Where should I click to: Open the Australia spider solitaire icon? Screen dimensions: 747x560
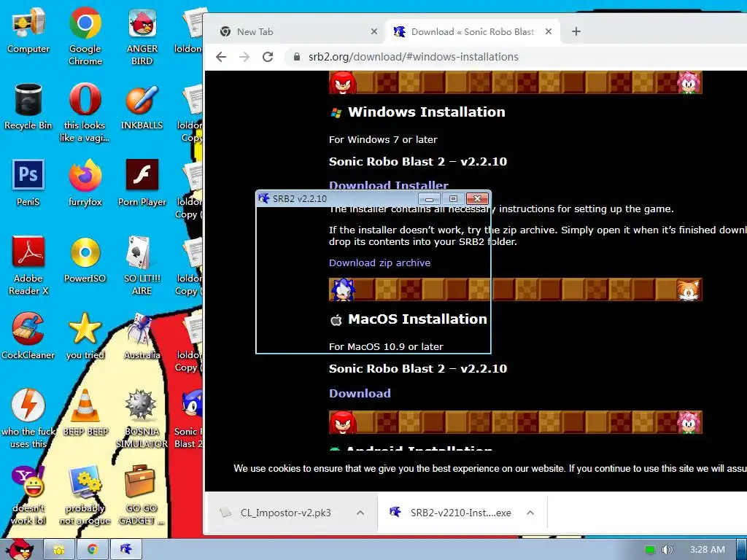tap(142, 336)
